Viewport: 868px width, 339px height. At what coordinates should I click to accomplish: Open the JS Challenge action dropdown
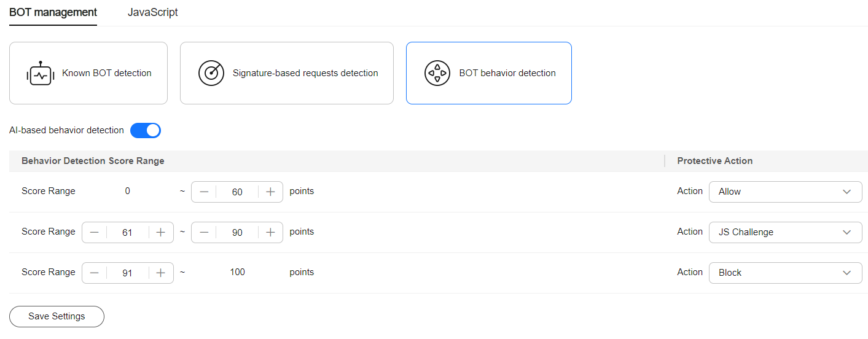786,232
